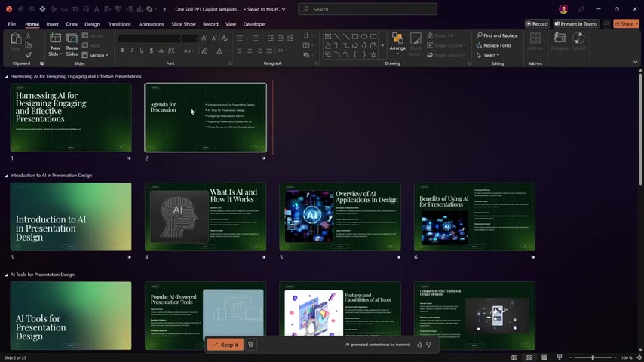The width and height of the screenshot is (644, 362).
Task: Start Slide Show from status bar
Action: click(x=559, y=358)
